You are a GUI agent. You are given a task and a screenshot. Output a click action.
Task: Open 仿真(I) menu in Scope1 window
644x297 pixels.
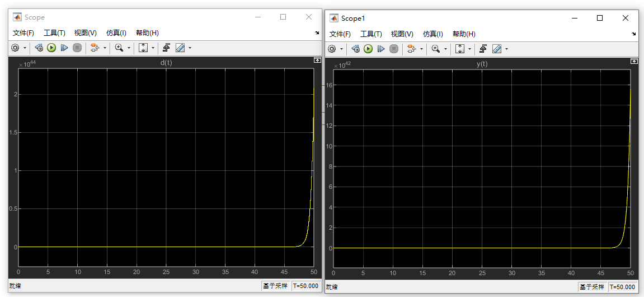click(x=433, y=34)
